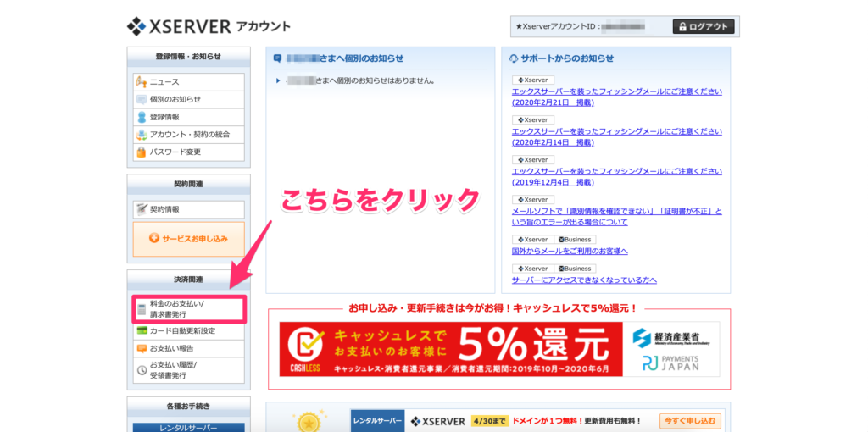Click the gold medal icon in bottom banner
868x432 pixels.
tap(308, 422)
